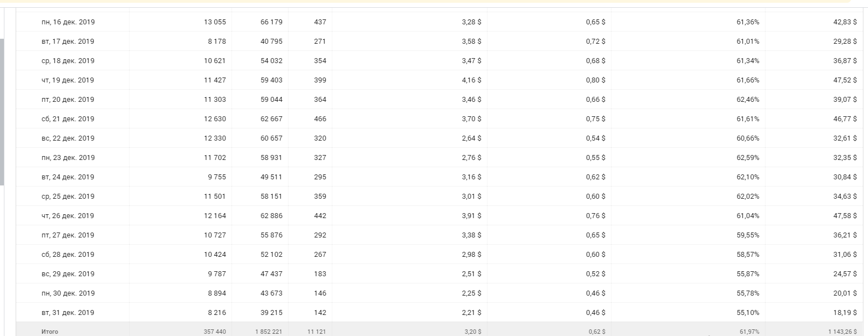Screen dimensions: 868x336
Task: Click the gray vertical scrollbar on the left
Action: click(2, 111)
